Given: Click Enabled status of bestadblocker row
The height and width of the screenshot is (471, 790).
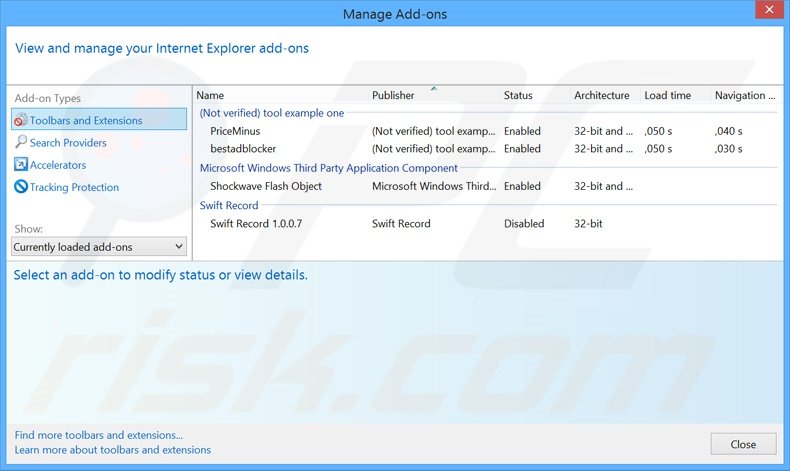Looking at the screenshot, I should (x=522, y=149).
